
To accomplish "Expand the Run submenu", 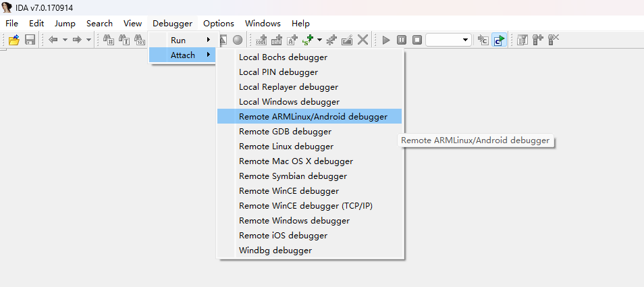I will pyautogui.click(x=183, y=41).
